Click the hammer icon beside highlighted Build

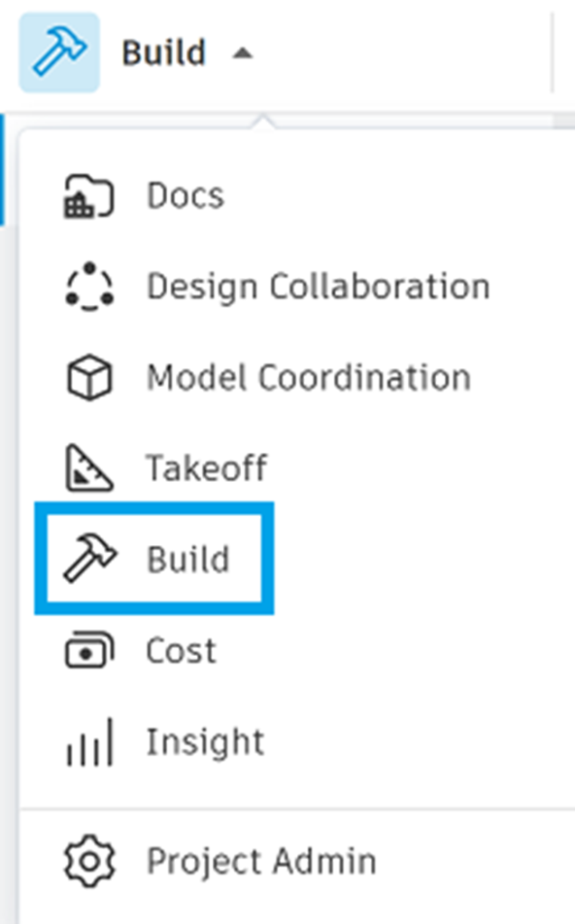88,559
